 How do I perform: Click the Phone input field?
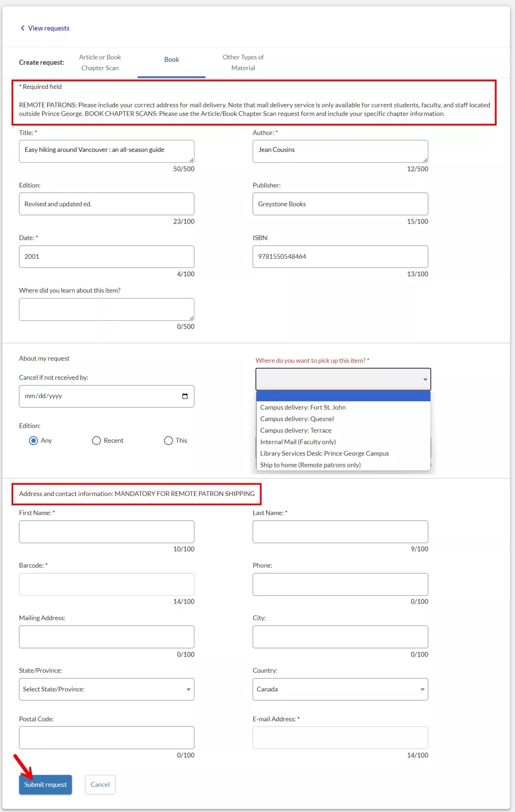point(340,584)
